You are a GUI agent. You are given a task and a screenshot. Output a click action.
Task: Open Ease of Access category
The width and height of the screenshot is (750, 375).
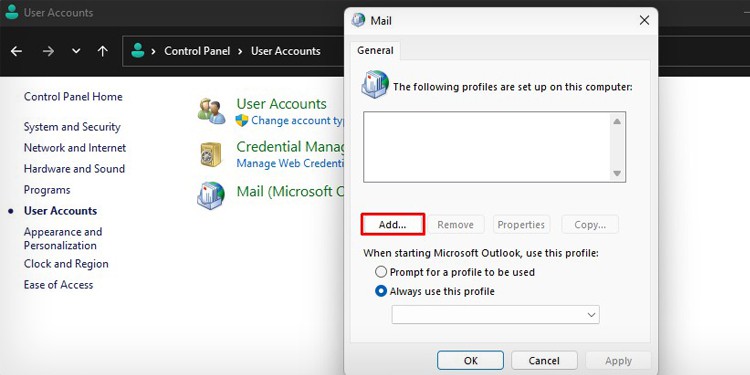coord(58,285)
